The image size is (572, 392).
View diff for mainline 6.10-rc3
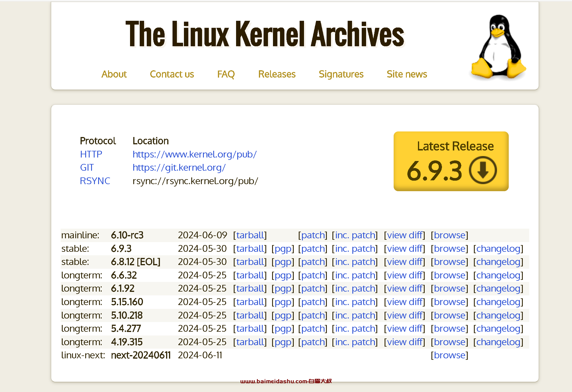point(404,235)
